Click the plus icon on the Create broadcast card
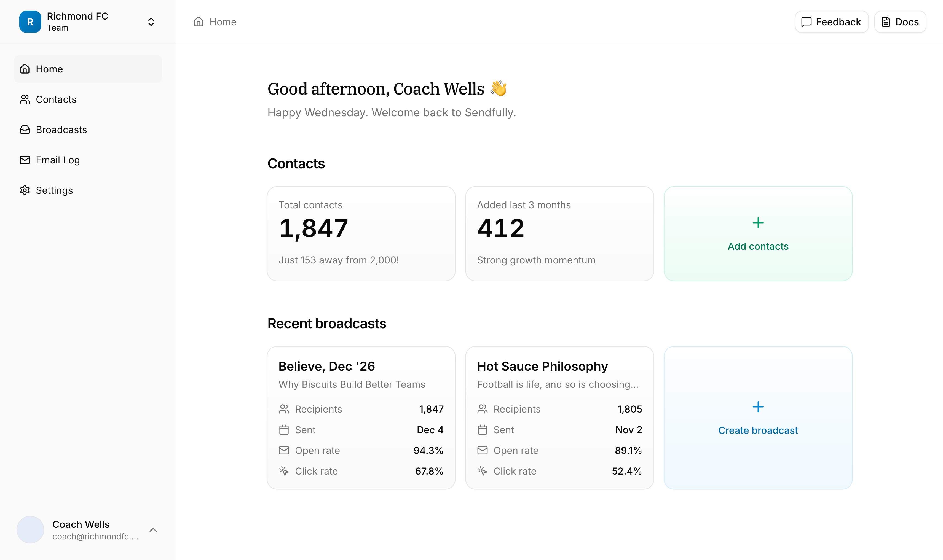943x560 pixels. tap(758, 407)
